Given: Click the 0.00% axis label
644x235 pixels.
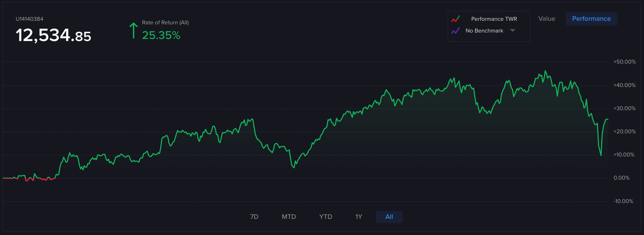Looking at the screenshot, I should pyautogui.click(x=621, y=178).
